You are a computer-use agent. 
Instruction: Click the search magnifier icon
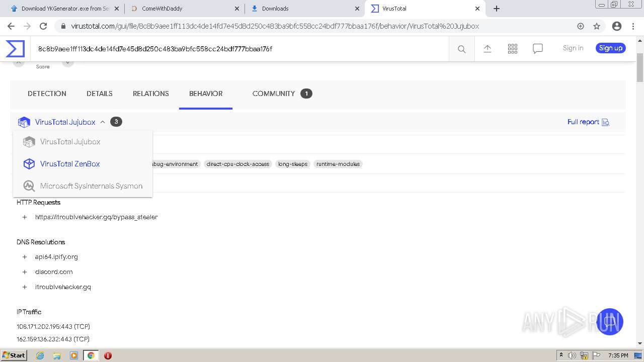click(x=461, y=49)
